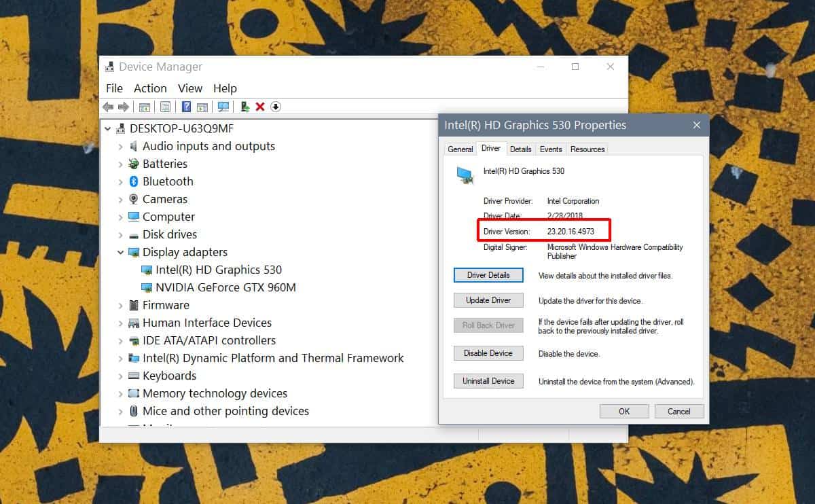
Task: Select the speaker icon of Audio inputs and outputs
Action: 134,146
